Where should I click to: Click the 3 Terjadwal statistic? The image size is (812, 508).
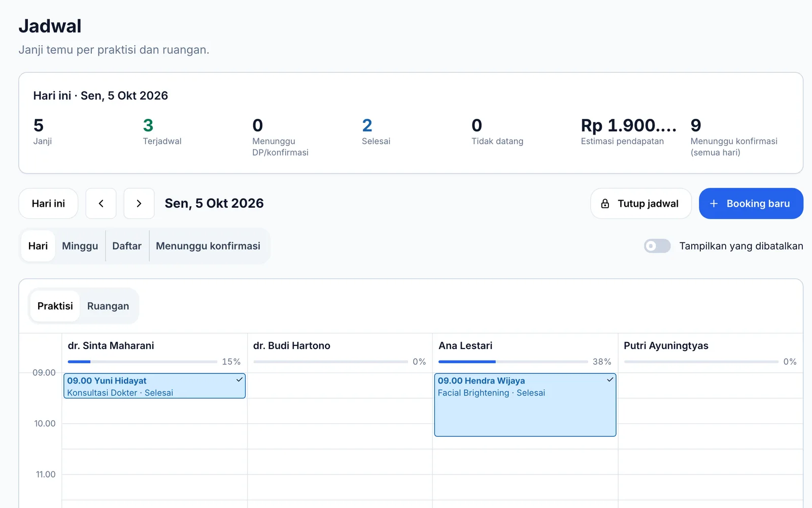pyautogui.click(x=162, y=131)
